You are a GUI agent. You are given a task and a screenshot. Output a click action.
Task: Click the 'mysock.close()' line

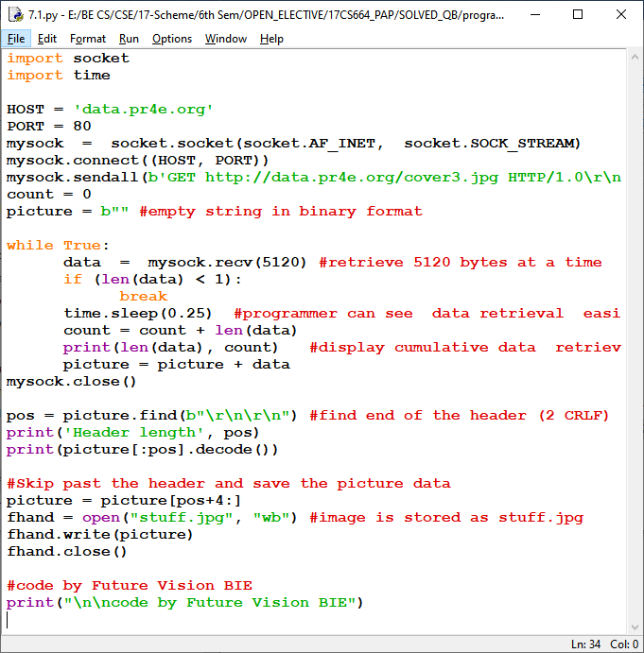pyautogui.click(x=72, y=381)
